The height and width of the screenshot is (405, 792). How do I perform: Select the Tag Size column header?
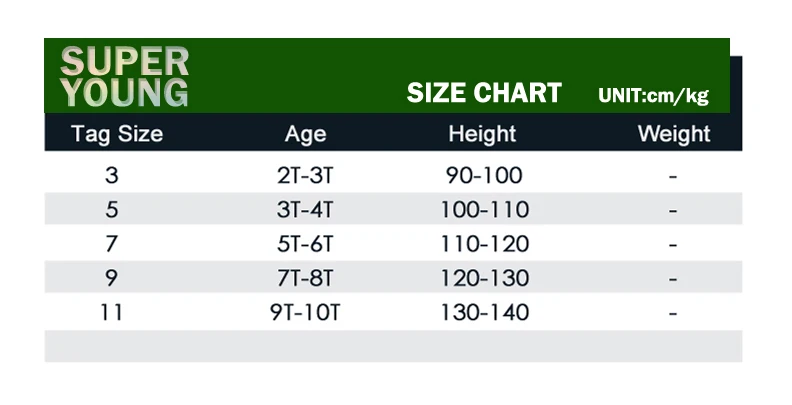pyautogui.click(x=117, y=134)
